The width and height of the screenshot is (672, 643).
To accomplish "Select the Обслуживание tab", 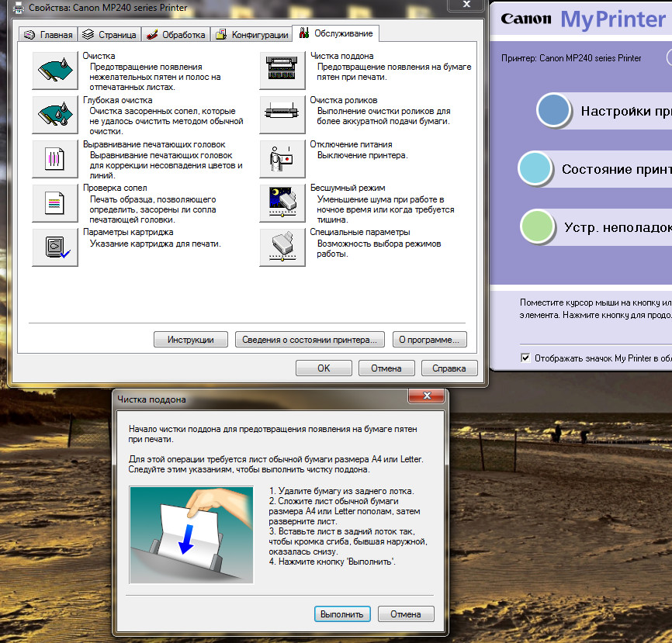I will (x=335, y=33).
